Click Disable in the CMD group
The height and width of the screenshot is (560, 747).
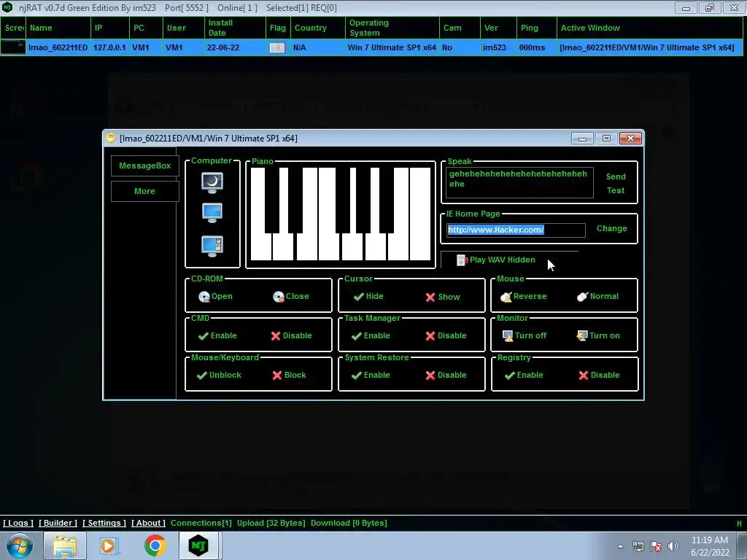tap(291, 335)
